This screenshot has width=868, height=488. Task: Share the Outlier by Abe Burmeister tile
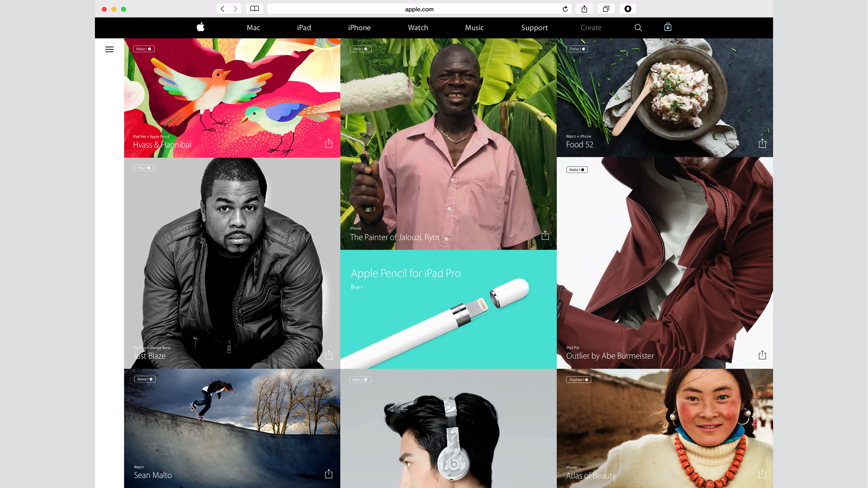(762, 355)
